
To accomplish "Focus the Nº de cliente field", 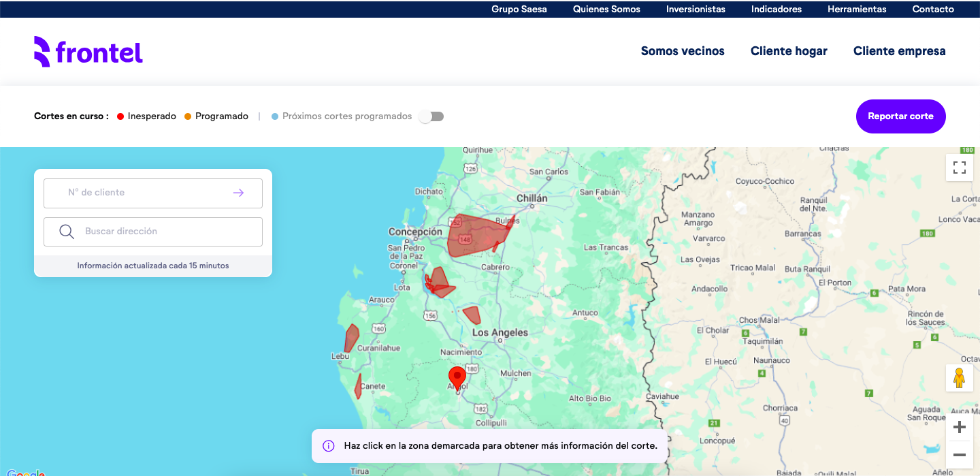I will (x=153, y=193).
